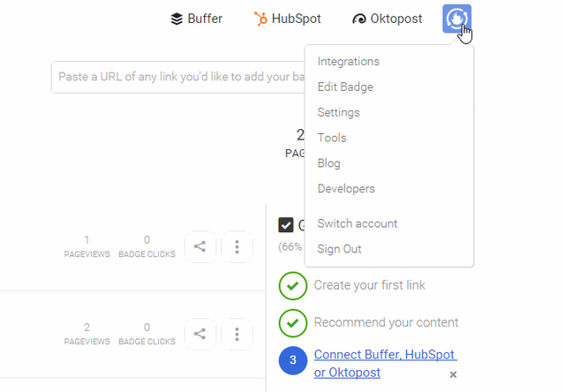Click the step 3 numbered circle
565x392 pixels.
[x=292, y=361]
